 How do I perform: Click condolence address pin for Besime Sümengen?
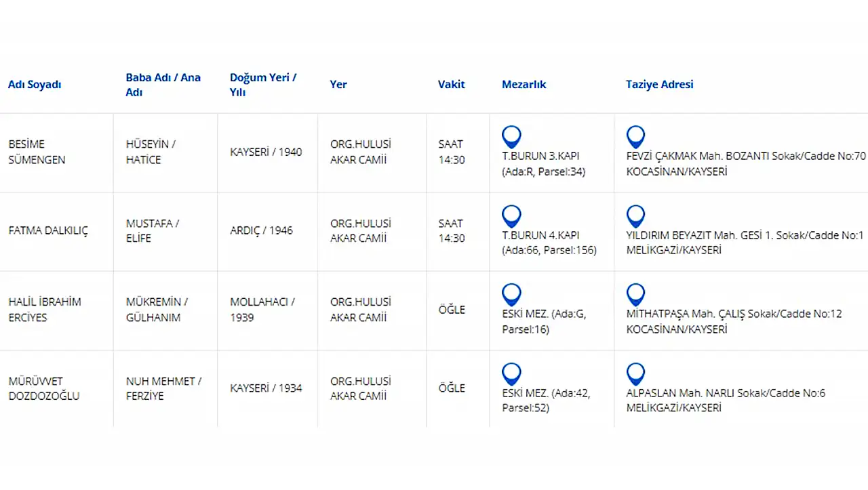pyautogui.click(x=635, y=137)
